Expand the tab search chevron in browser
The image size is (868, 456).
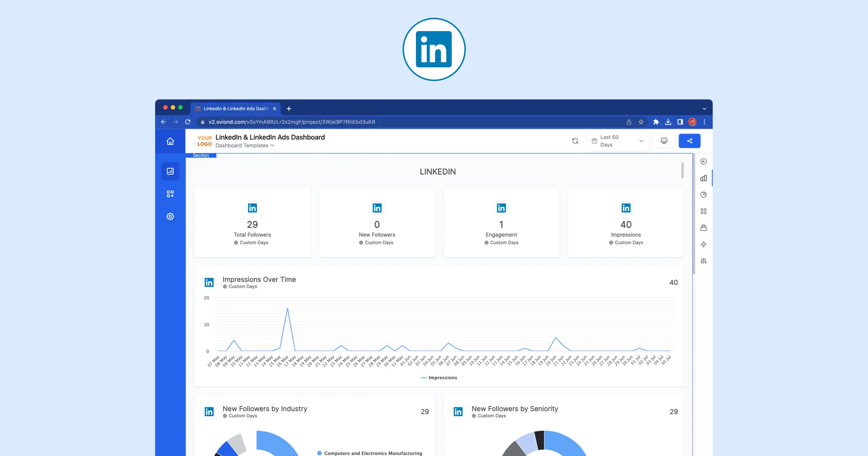pos(704,109)
